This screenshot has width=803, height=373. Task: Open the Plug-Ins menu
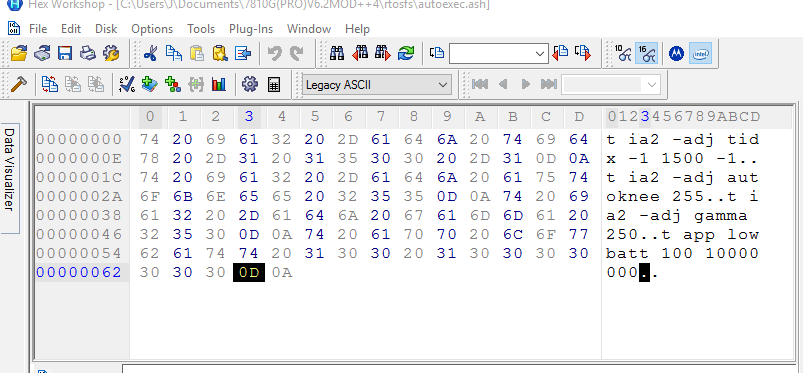pyautogui.click(x=251, y=29)
